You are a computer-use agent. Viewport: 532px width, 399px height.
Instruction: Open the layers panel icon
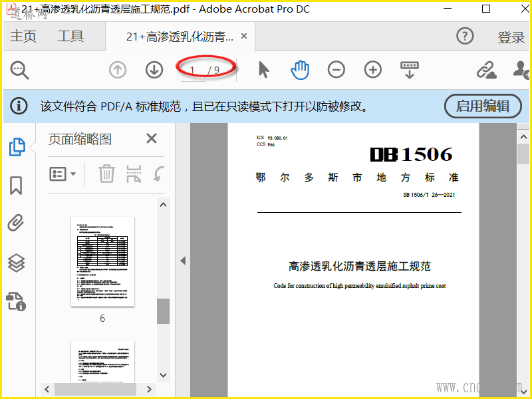[16, 263]
